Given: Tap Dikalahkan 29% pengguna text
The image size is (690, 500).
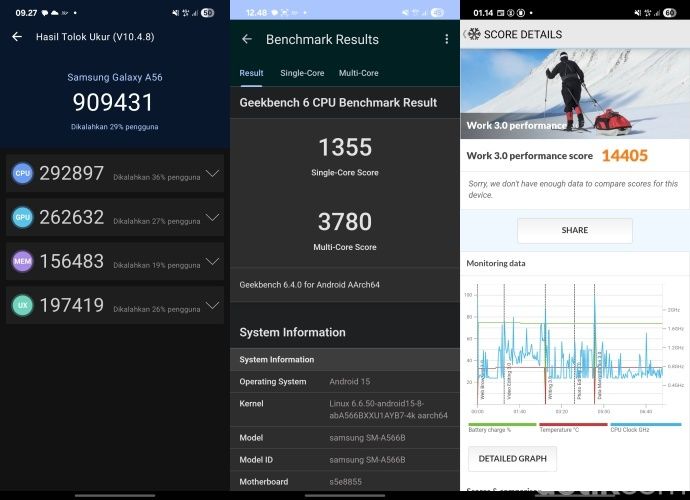Looking at the screenshot, I should (114, 127).
